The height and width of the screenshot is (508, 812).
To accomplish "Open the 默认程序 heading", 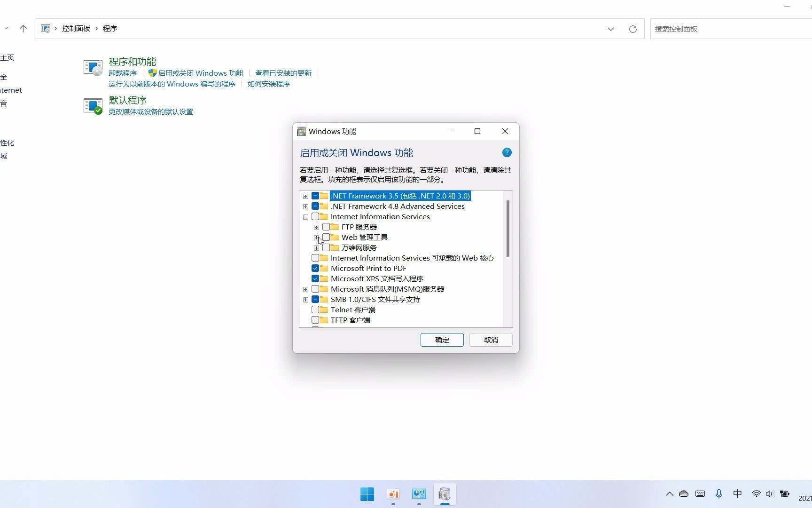I will pyautogui.click(x=128, y=100).
